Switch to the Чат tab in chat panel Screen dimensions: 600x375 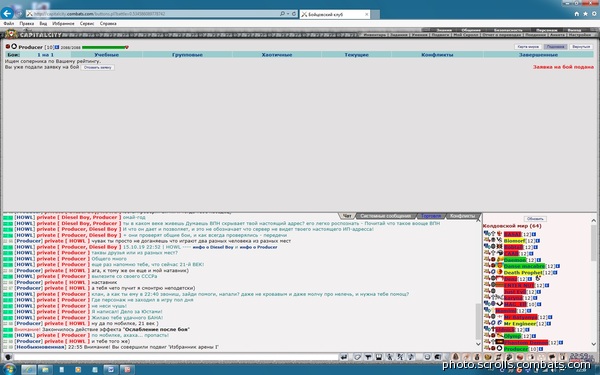(347, 216)
